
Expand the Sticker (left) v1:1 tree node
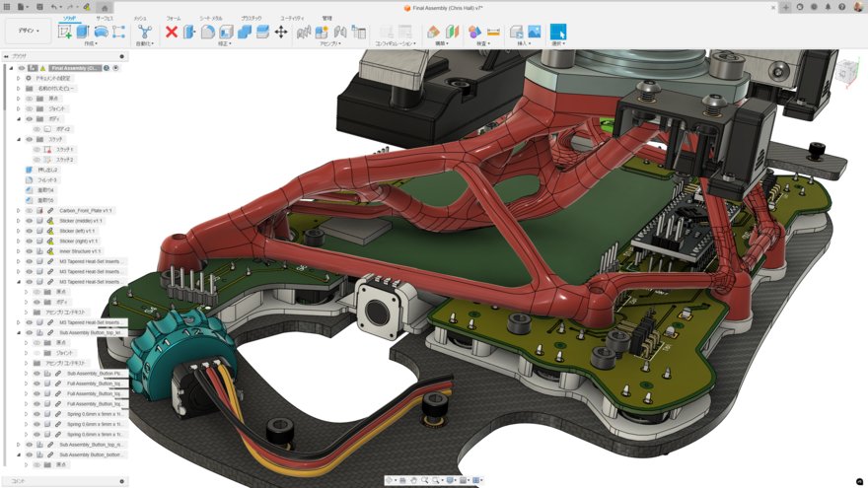pos(18,231)
